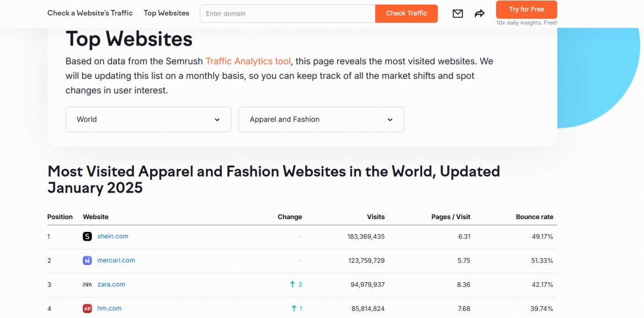The height and width of the screenshot is (318, 644).
Task: Click the share arrow icon
Action: (479, 14)
